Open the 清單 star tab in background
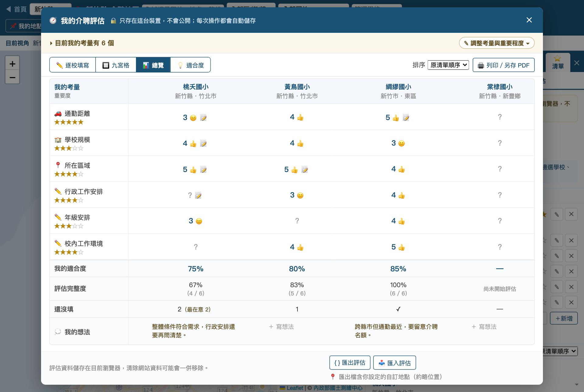 coord(558,62)
